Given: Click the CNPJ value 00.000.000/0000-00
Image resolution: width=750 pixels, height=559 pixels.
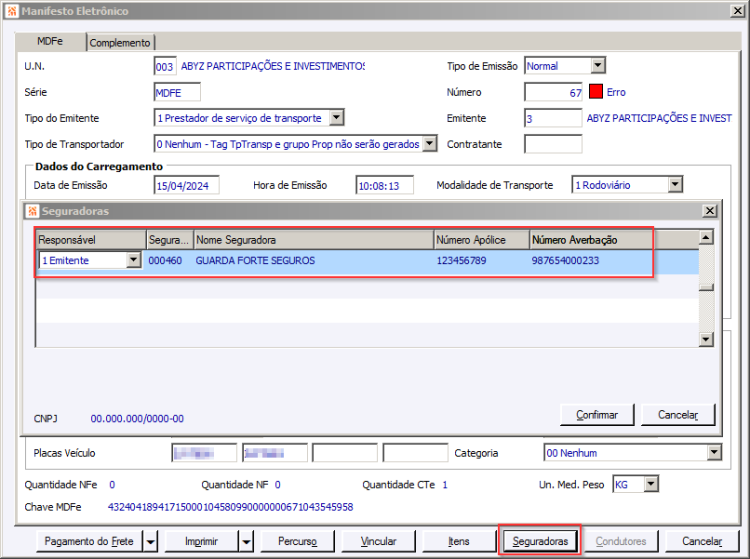Looking at the screenshot, I should 137,419.
